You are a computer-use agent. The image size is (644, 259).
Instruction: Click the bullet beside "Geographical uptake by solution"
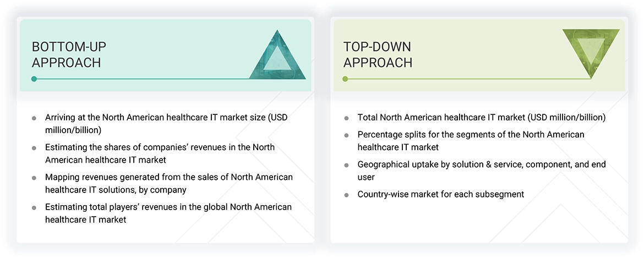pyautogui.click(x=346, y=165)
